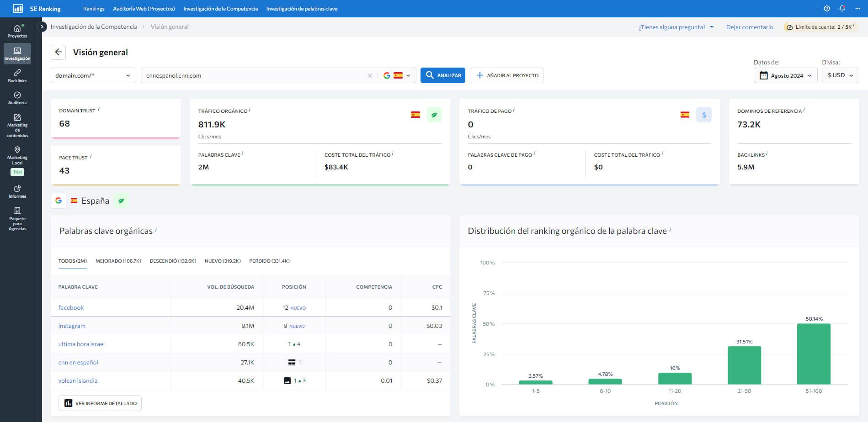Open Paquete para Agencias in the sidebar

[x=17, y=218]
